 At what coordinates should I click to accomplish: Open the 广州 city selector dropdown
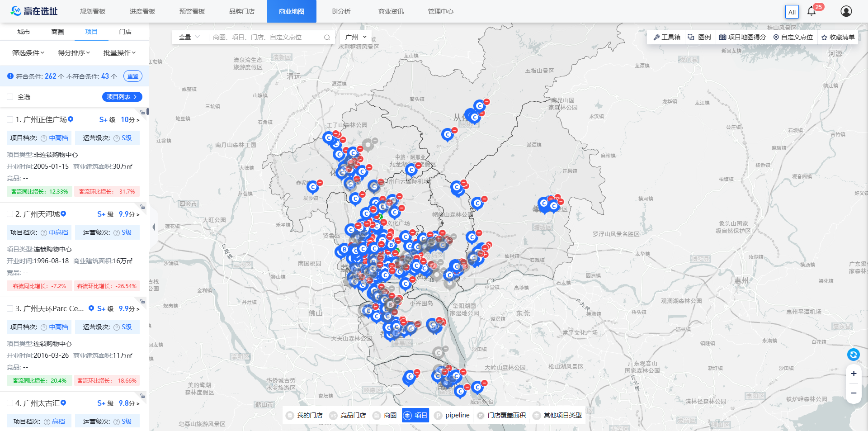point(356,37)
